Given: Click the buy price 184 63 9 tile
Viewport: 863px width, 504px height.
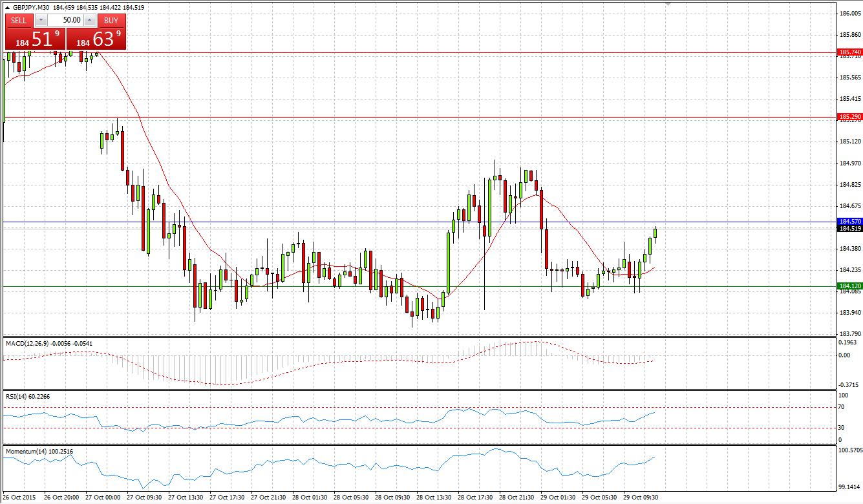Looking at the screenshot, I should click(x=96, y=38).
